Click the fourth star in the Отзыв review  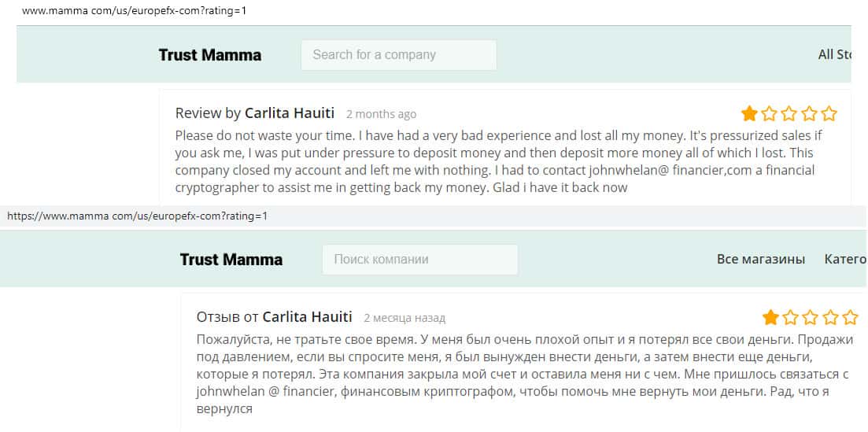coord(831,318)
